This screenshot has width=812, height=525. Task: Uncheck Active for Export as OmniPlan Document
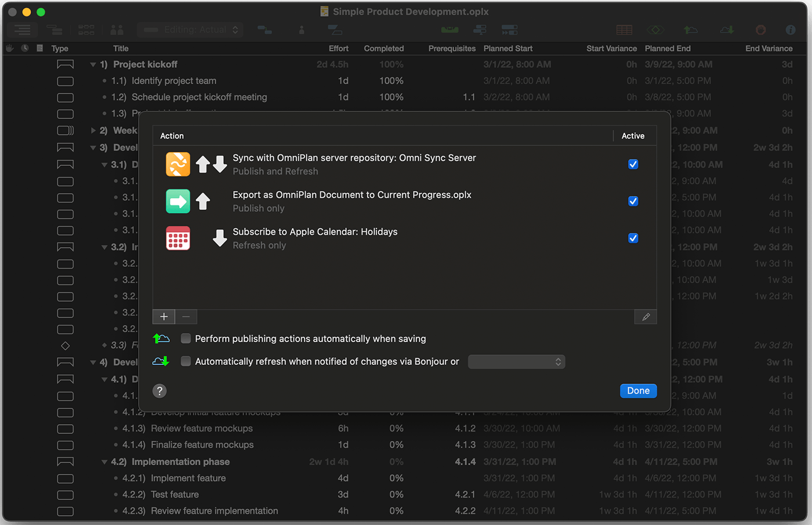(633, 201)
